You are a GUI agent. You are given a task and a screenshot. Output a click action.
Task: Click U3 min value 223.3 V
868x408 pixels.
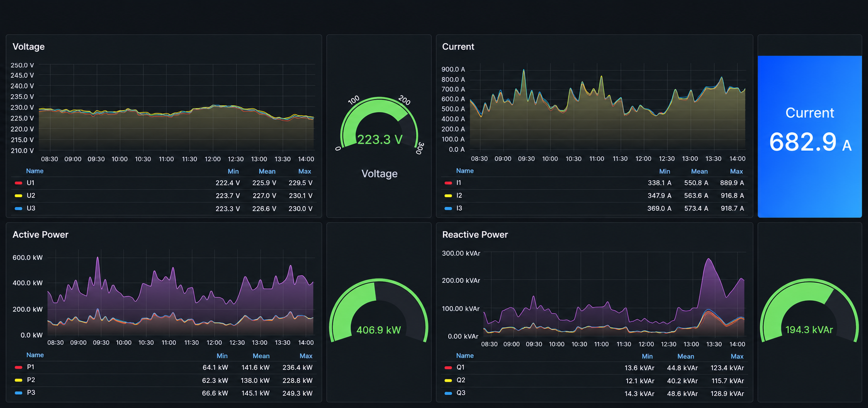(228, 208)
